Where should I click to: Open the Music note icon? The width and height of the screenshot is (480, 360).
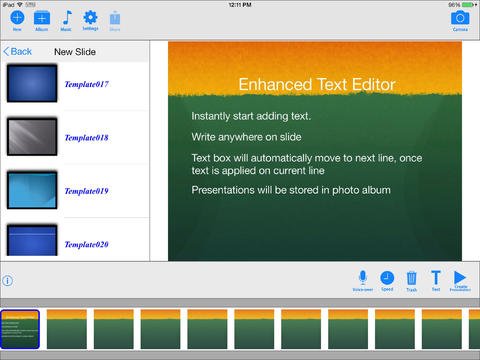(x=67, y=18)
